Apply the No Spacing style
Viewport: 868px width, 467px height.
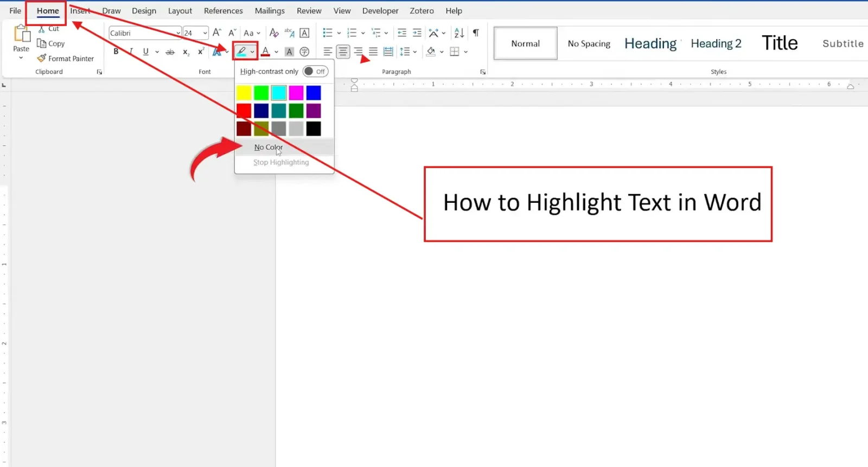coord(589,43)
